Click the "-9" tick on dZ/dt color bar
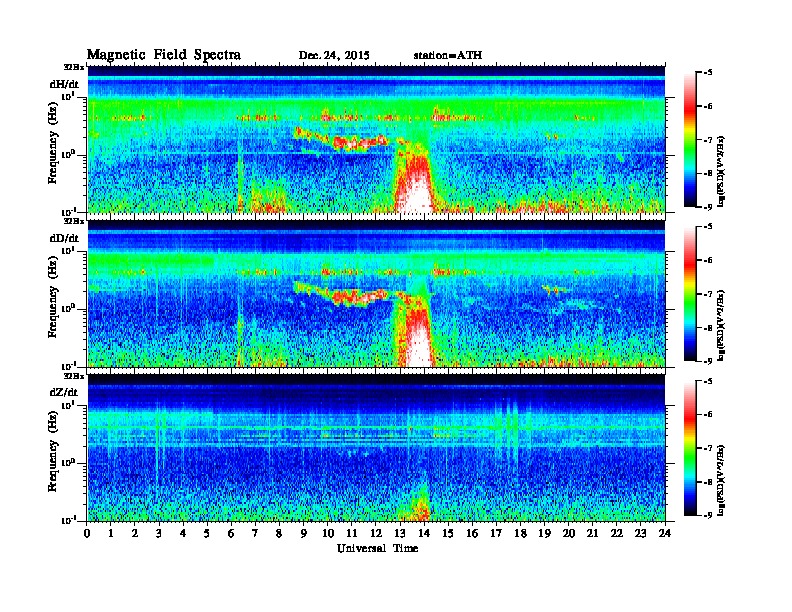This screenshot has height=612, width=792. pyautogui.click(x=708, y=515)
